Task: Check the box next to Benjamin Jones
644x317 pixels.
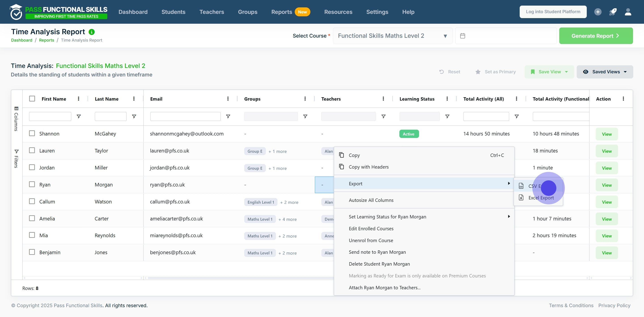Action: pos(32,252)
